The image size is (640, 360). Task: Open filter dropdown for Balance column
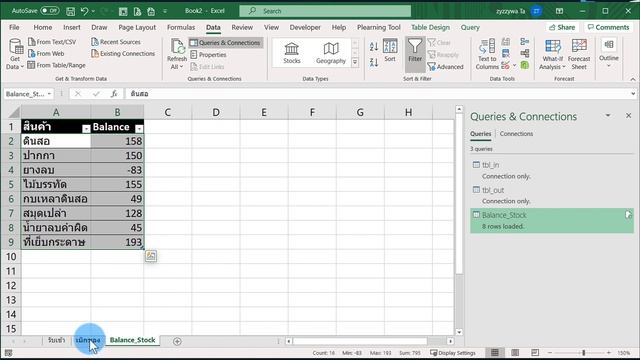tap(139, 129)
